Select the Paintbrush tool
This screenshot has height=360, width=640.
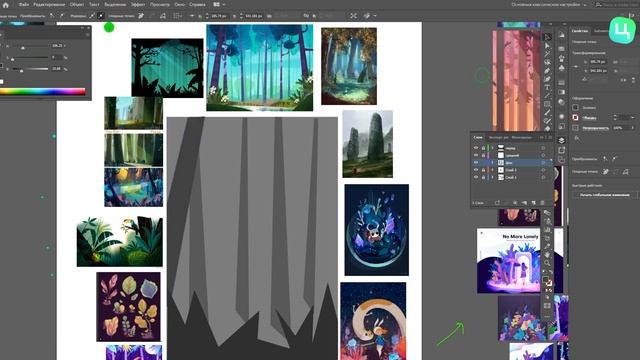coord(547,113)
